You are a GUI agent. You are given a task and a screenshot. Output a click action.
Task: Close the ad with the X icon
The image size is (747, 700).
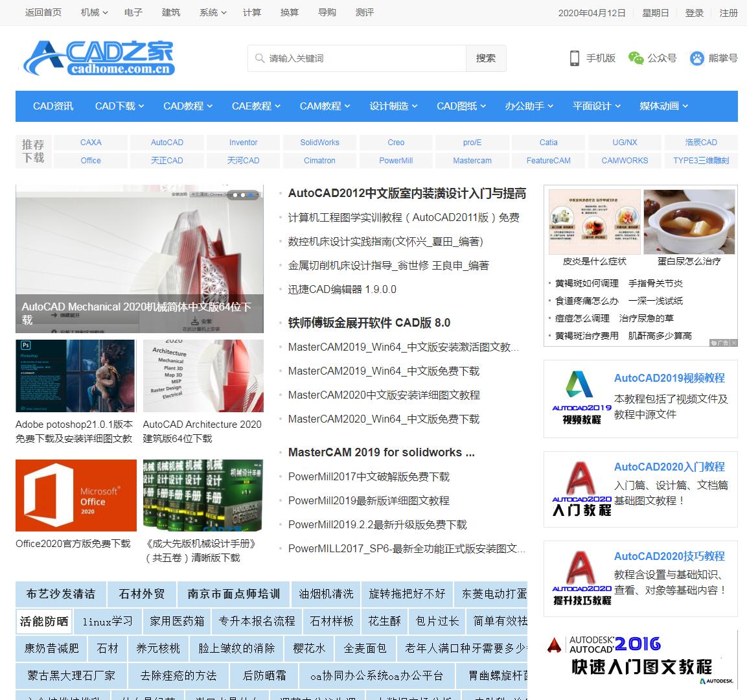coord(733,343)
